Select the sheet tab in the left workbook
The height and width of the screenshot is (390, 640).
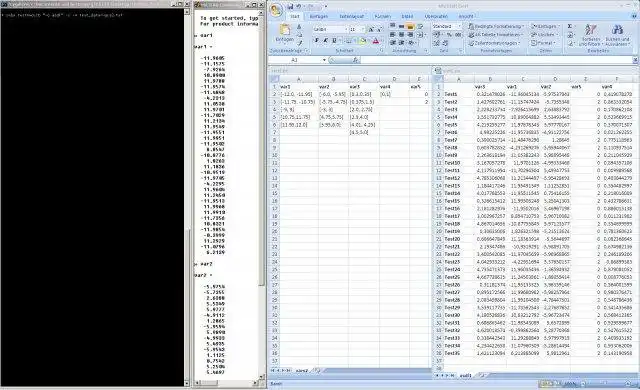click(302, 370)
